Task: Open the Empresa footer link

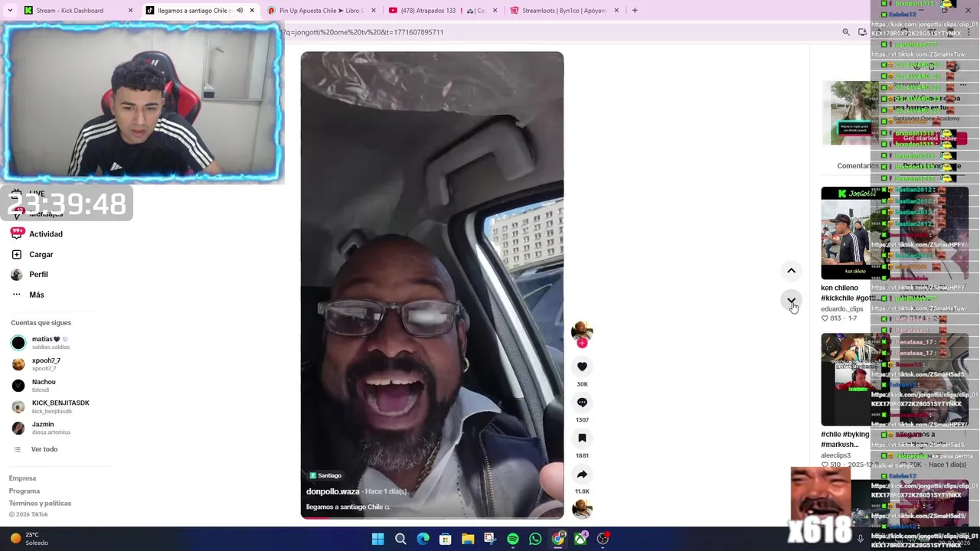Action: point(22,478)
